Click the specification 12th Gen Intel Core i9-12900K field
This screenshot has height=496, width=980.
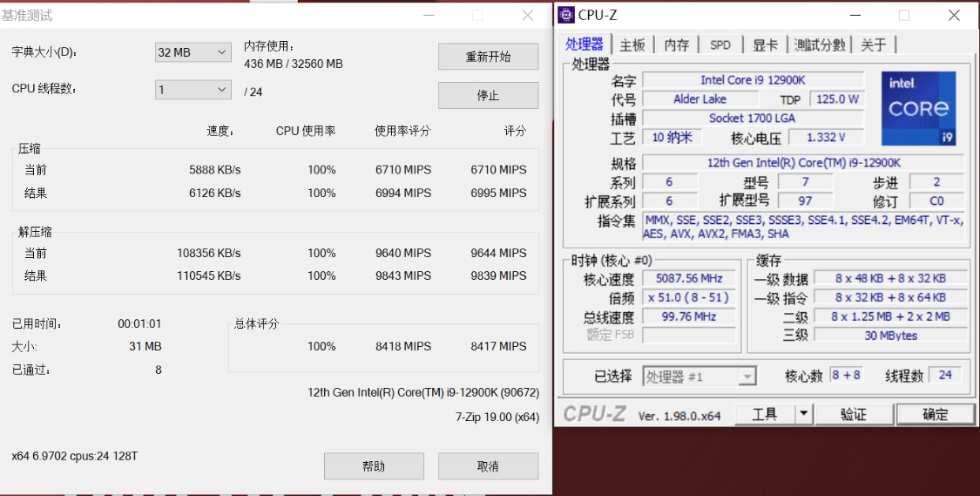(803, 163)
